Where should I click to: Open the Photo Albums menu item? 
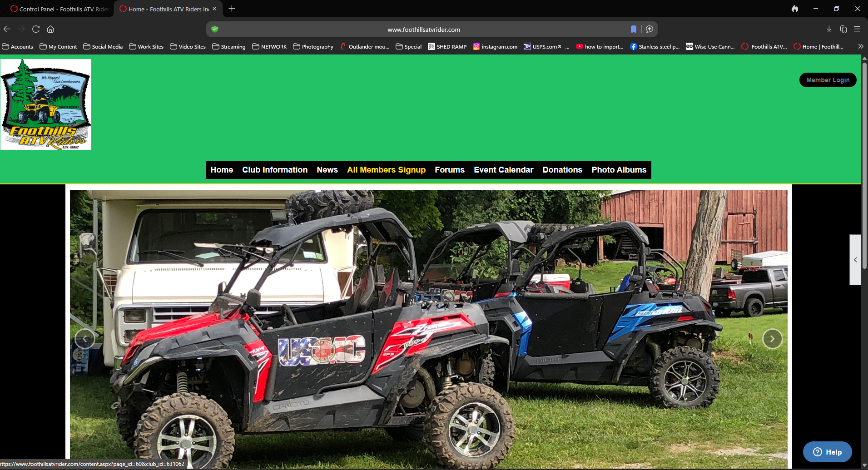tap(619, 170)
